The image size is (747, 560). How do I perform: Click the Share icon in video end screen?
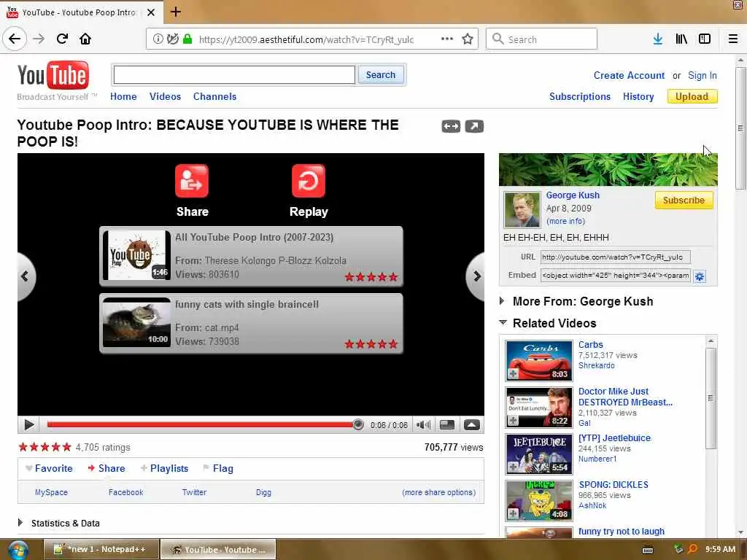point(192,181)
